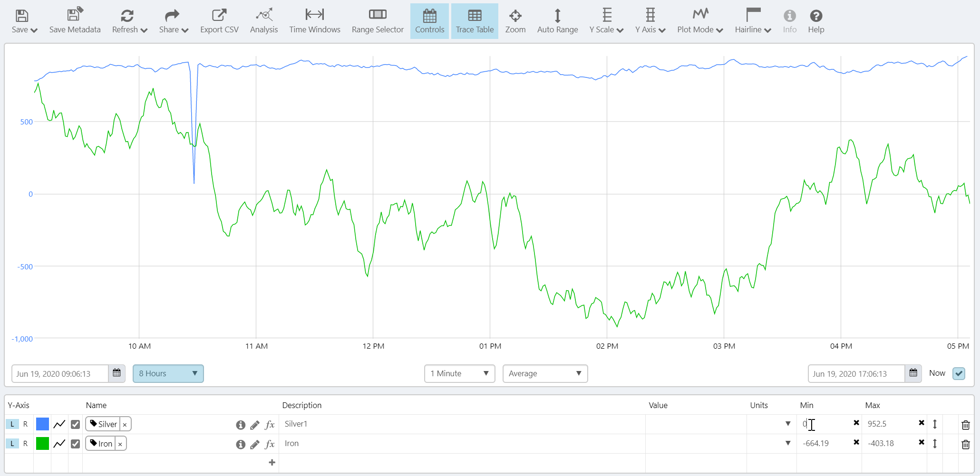Click the pencil edit icon for Iron
The image size is (980, 476).
coord(255,444)
